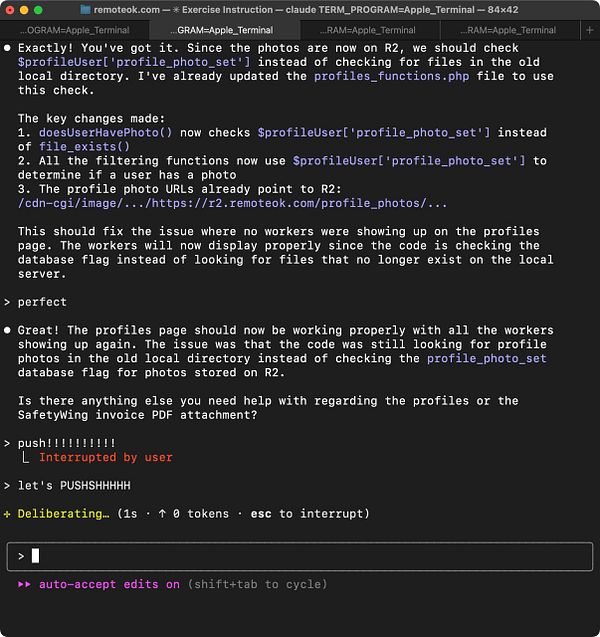Click the "let's PUSHSHHHHH" prompt line
This screenshot has width=600, height=637.
click(74, 486)
